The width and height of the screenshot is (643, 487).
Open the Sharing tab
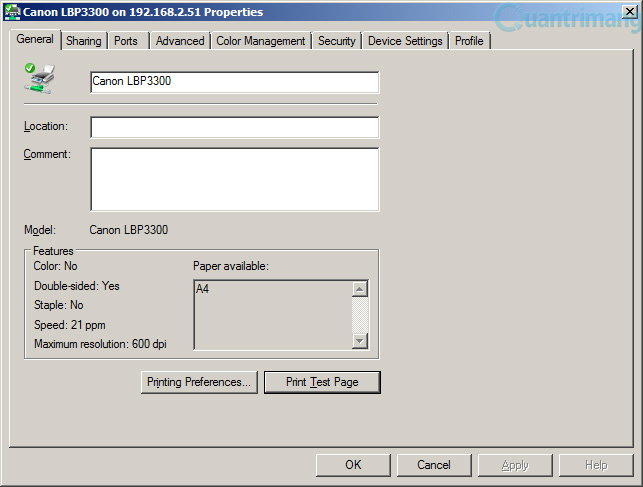(x=84, y=41)
